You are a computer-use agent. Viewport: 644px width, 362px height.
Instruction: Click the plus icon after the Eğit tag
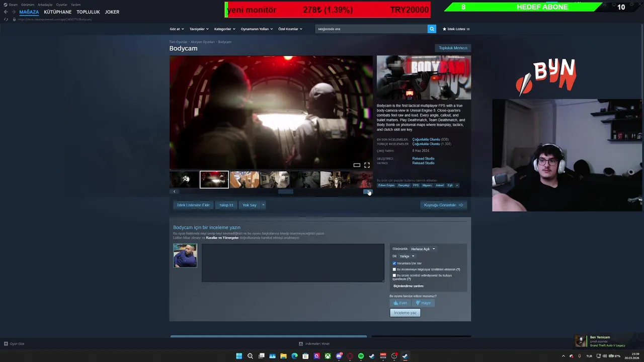click(457, 185)
